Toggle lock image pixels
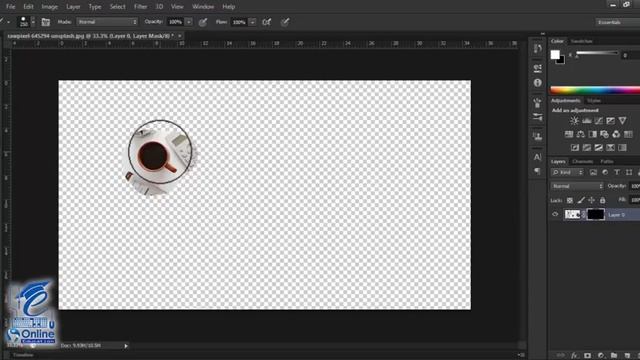Viewport: 640px width, 360px height. [581, 200]
